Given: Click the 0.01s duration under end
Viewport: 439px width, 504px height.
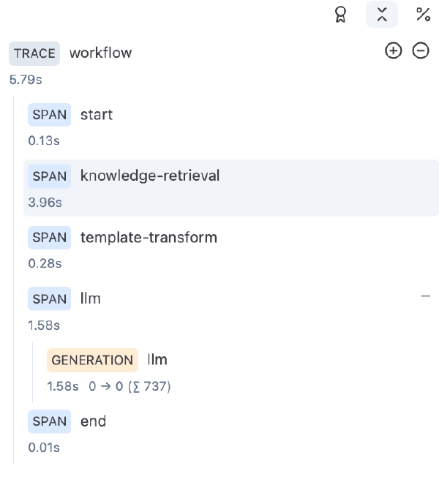Looking at the screenshot, I should click(x=44, y=447).
